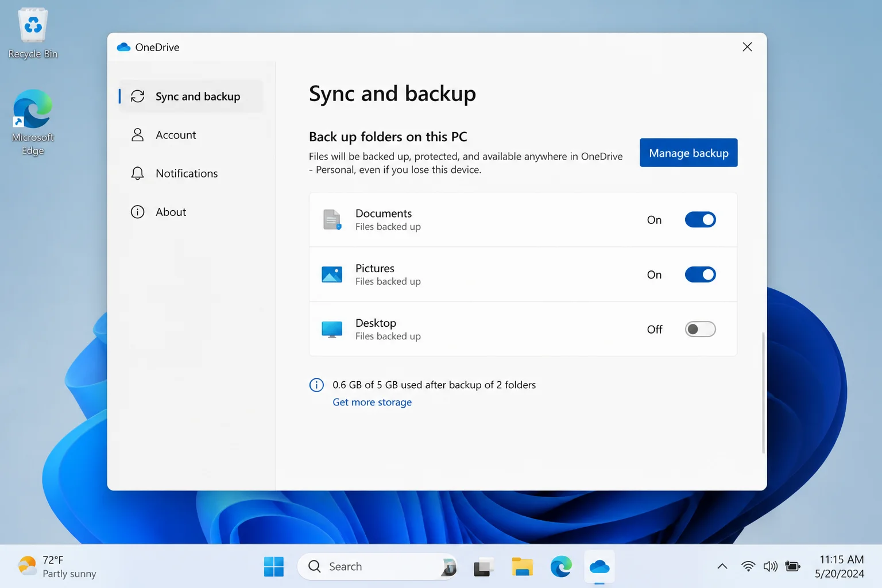Screen dimensions: 882x588
Task: Click the volume speaker tray icon
Action: 771,567
